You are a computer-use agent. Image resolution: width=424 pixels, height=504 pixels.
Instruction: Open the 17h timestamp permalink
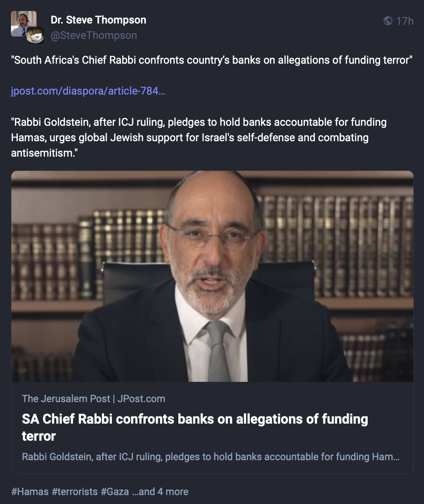(x=405, y=21)
